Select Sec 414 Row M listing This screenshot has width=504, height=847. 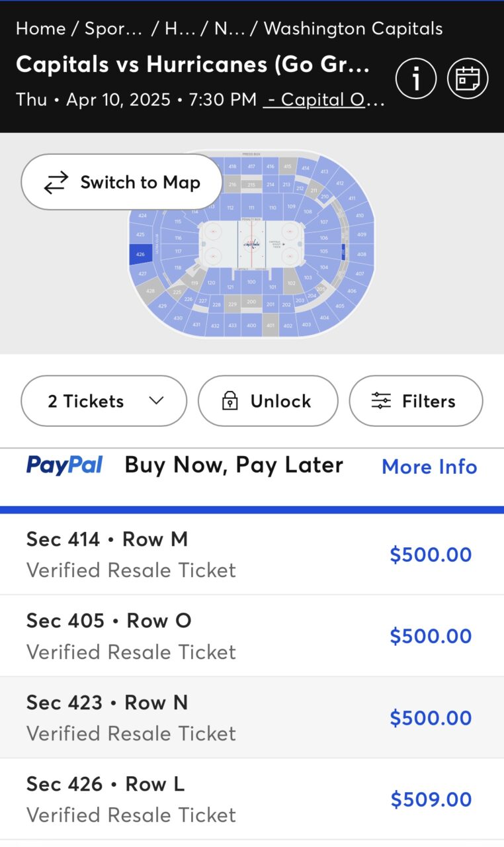point(252,555)
